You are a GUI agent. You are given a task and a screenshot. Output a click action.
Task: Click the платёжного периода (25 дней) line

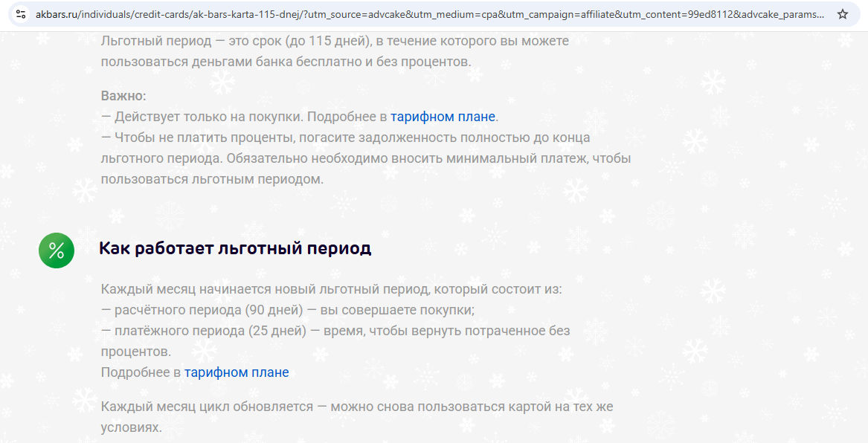[x=335, y=330]
